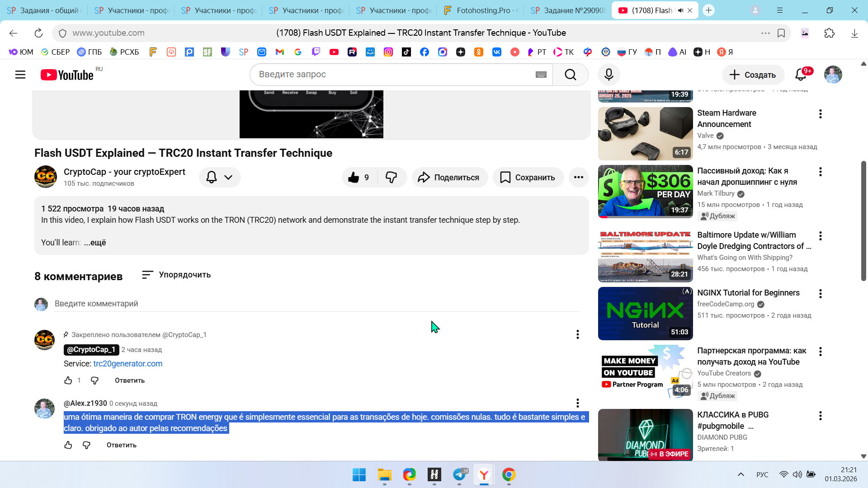Open YouTube notifications bell

click(x=801, y=75)
